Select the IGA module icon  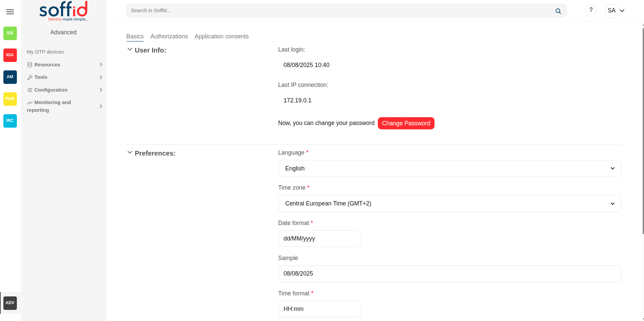click(x=10, y=55)
